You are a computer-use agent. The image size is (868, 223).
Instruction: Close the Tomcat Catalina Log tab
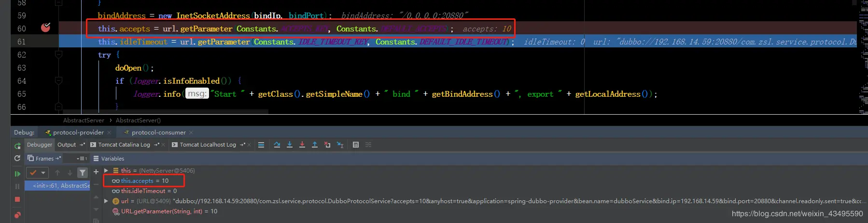pyautogui.click(x=163, y=145)
